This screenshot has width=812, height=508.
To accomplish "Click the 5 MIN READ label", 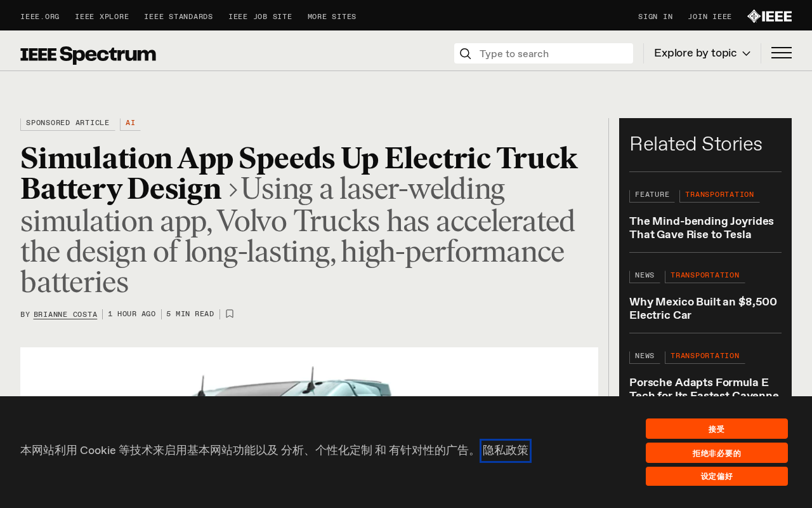I will pos(190,314).
